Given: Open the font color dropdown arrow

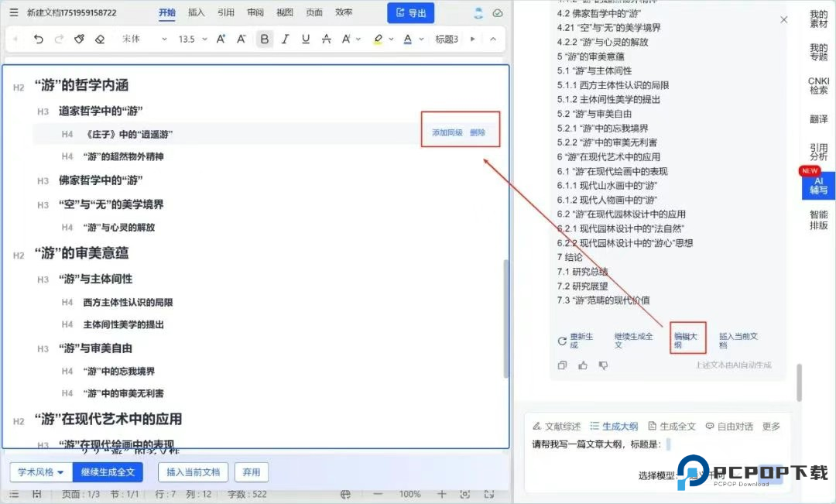Looking at the screenshot, I should tap(421, 39).
